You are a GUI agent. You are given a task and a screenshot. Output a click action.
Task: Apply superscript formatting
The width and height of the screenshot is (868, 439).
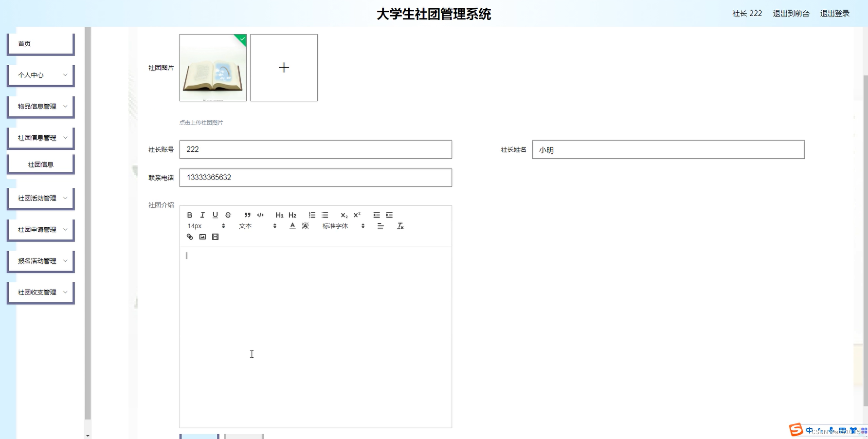(357, 215)
